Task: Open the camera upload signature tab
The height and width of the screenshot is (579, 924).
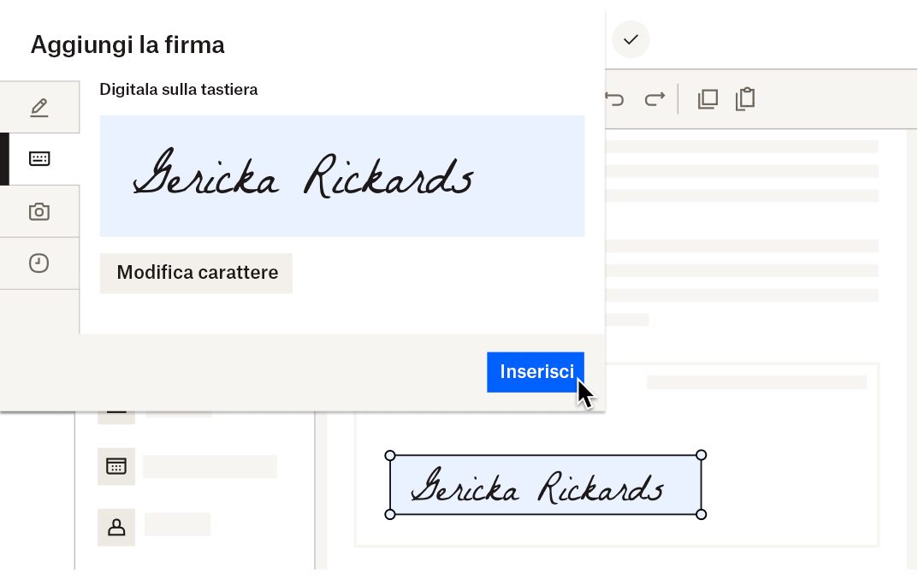Action: pyautogui.click(x=39, y=211)
